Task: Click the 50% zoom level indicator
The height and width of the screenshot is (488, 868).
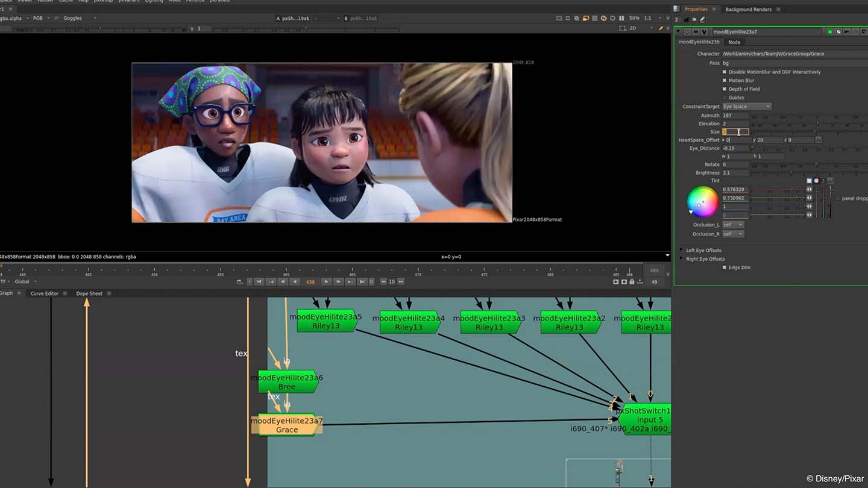Action: [x=635, y=18]
